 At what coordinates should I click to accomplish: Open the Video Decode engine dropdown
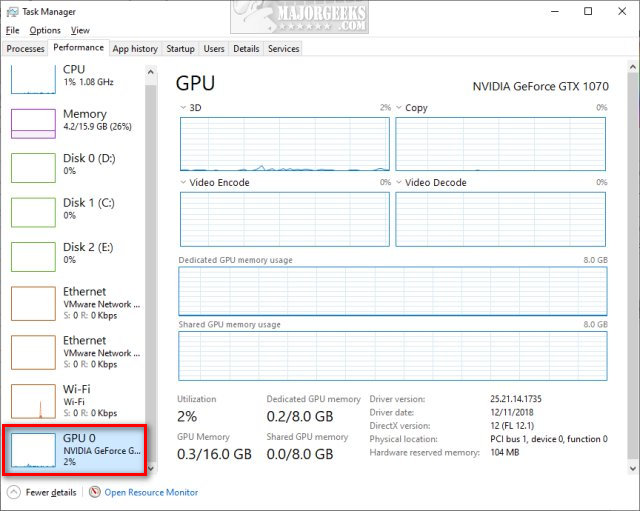[399, 183]
